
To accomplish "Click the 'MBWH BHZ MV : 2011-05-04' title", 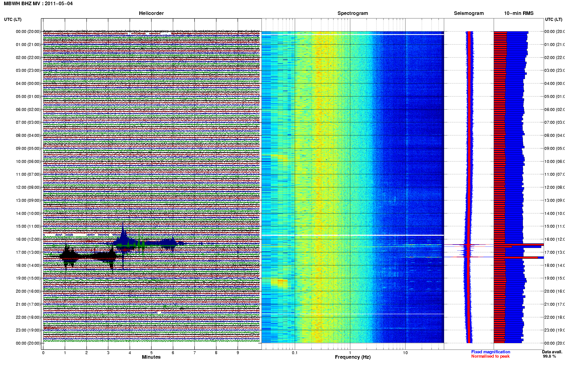I will click(x=38, y=4).
